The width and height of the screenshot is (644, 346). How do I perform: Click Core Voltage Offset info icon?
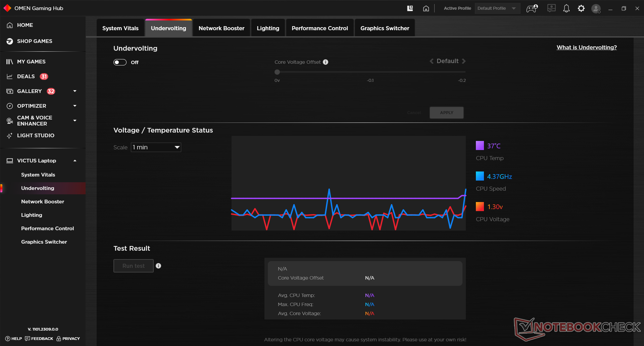click(326, 62)
